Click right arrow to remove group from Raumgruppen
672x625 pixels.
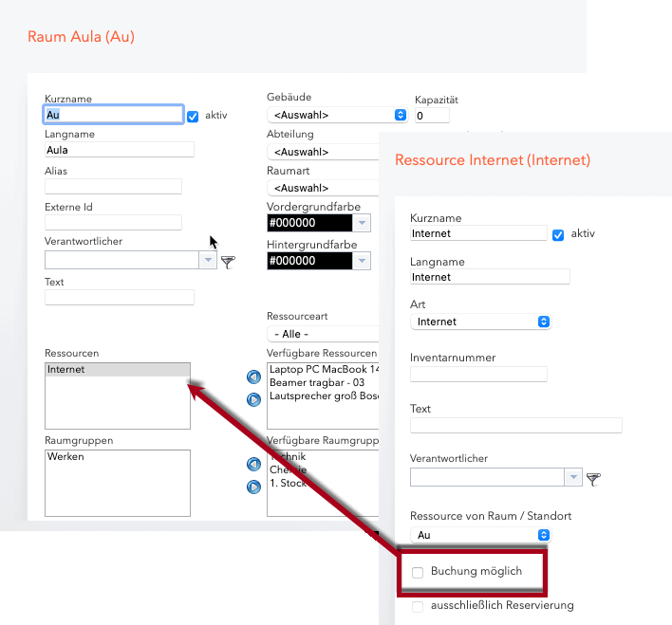pyautogui.click(x=253, y=487)
